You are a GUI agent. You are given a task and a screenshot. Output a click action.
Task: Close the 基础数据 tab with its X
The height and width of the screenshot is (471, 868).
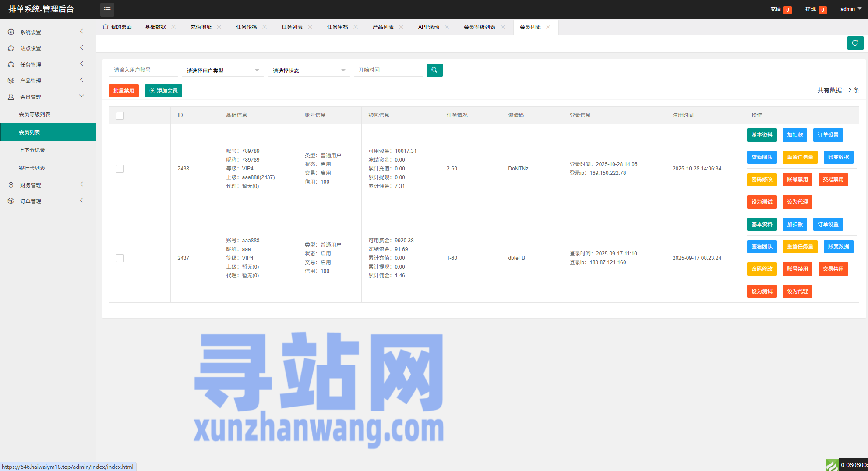174,27
